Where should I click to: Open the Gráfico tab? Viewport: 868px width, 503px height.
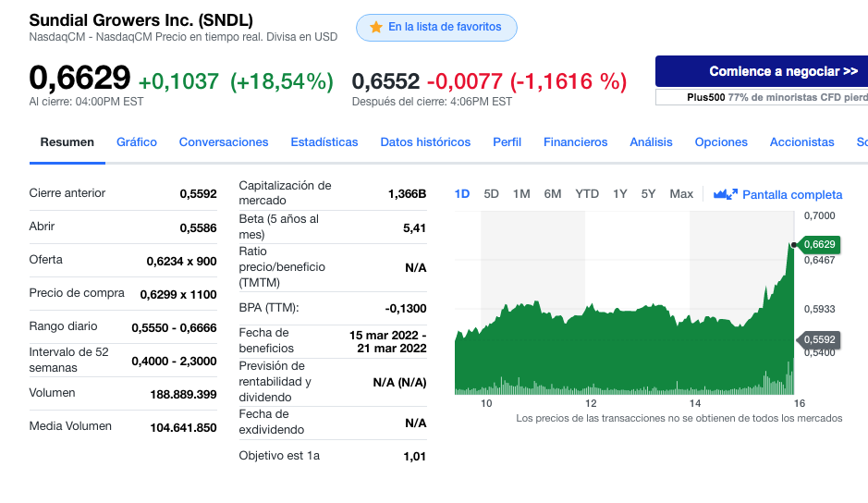click(x=137, y=142)
